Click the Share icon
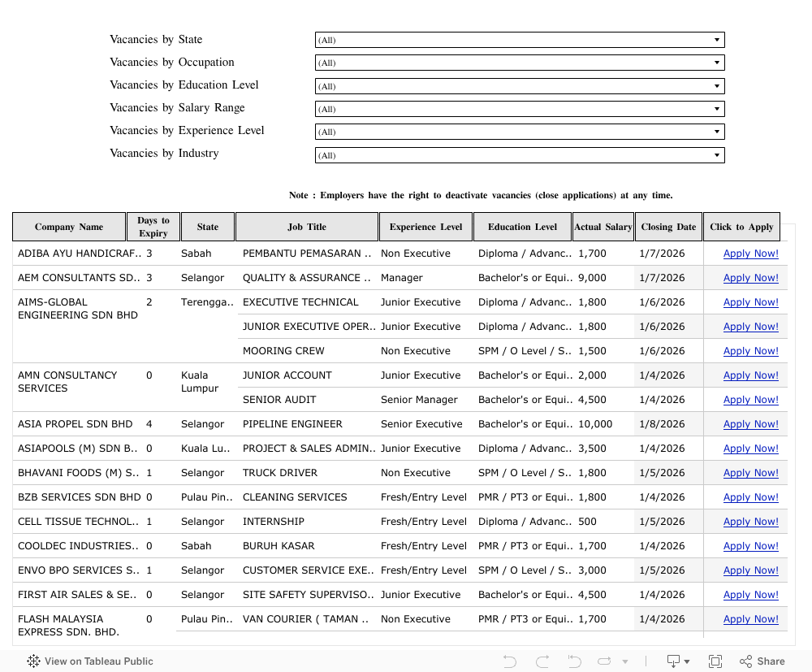 click(762, 661)
